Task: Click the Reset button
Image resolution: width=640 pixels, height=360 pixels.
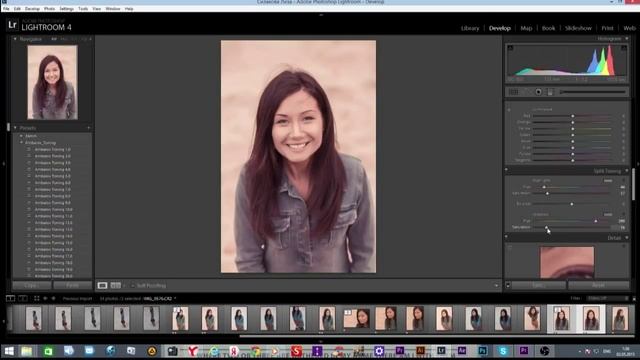Action: click(598, 285)
